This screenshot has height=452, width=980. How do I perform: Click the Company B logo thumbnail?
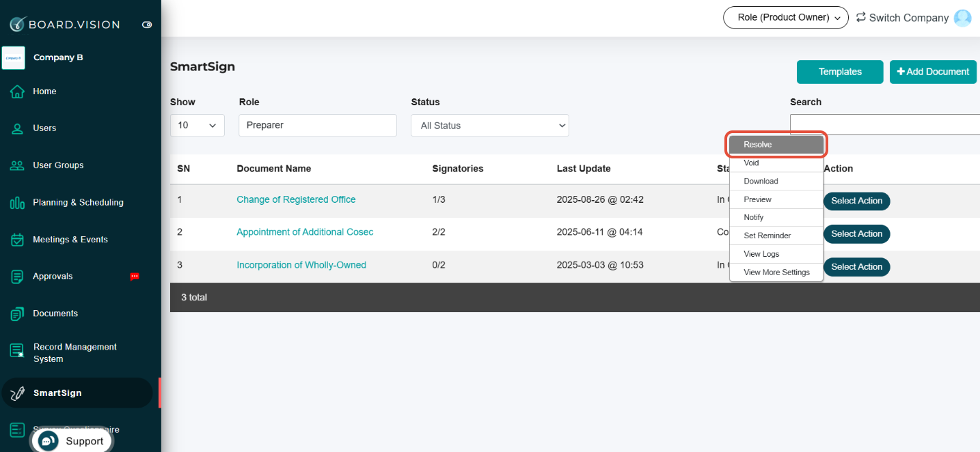14,58
